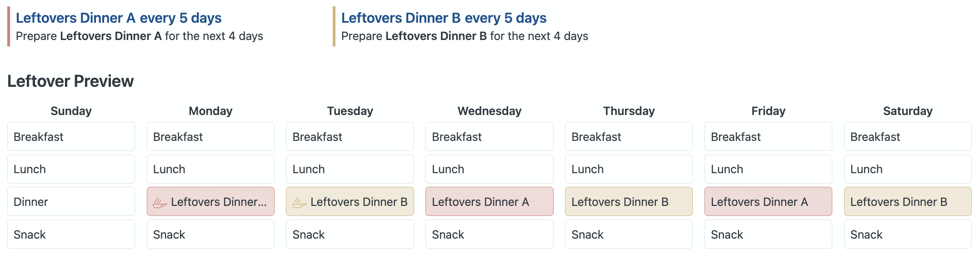Click Tuesday's Snack slot
Screen dimensions: 980x260
pos(350,235)
